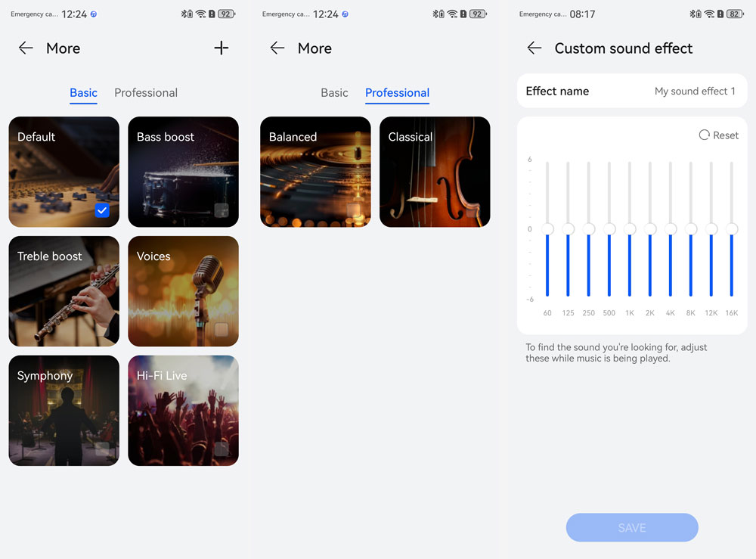The height and width of the screenshot is (559, 756).
Task: Switch to the unselected Professional tab
Action: point(146,93)
